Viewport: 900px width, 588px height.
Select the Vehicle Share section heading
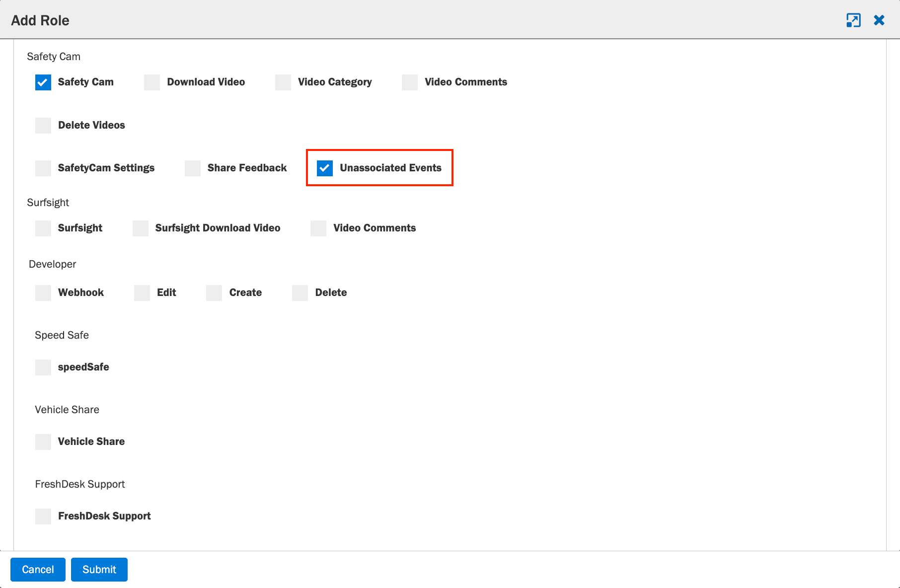(67, 410)
